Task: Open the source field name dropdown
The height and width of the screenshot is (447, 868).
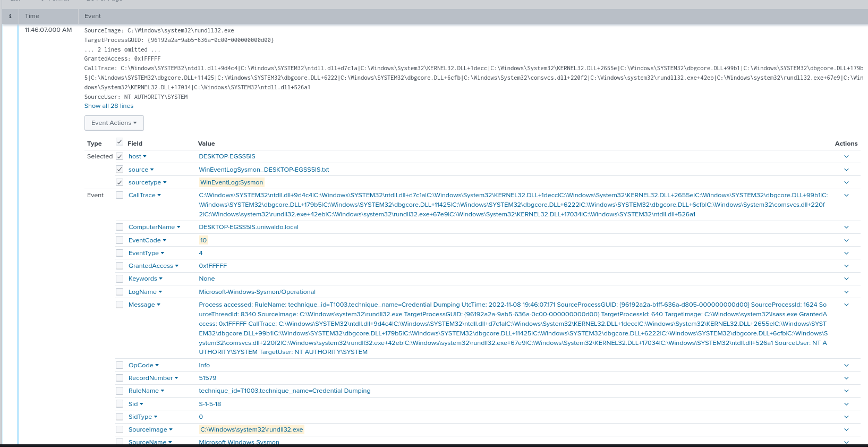Action: [141, 170]
